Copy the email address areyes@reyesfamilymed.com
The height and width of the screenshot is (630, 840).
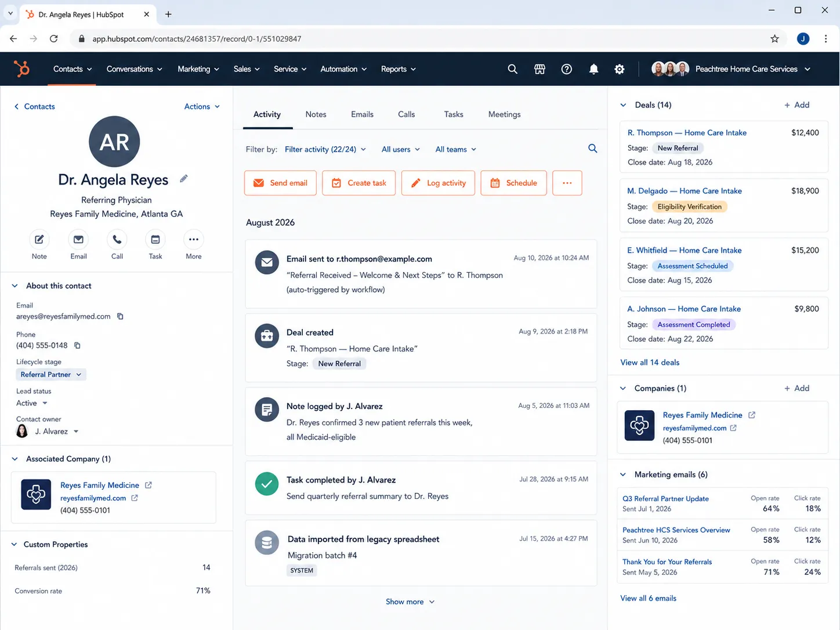pyautogui.click(x=120, y=316)
